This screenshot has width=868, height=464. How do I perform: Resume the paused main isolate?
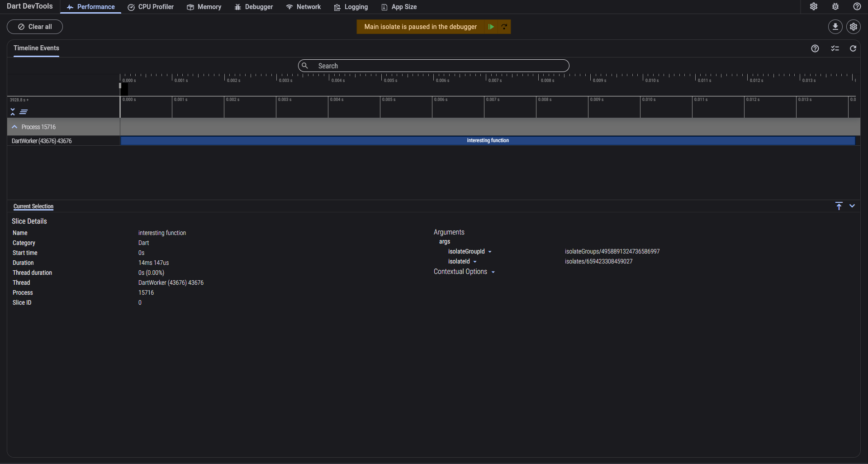(x=491, y=27)
